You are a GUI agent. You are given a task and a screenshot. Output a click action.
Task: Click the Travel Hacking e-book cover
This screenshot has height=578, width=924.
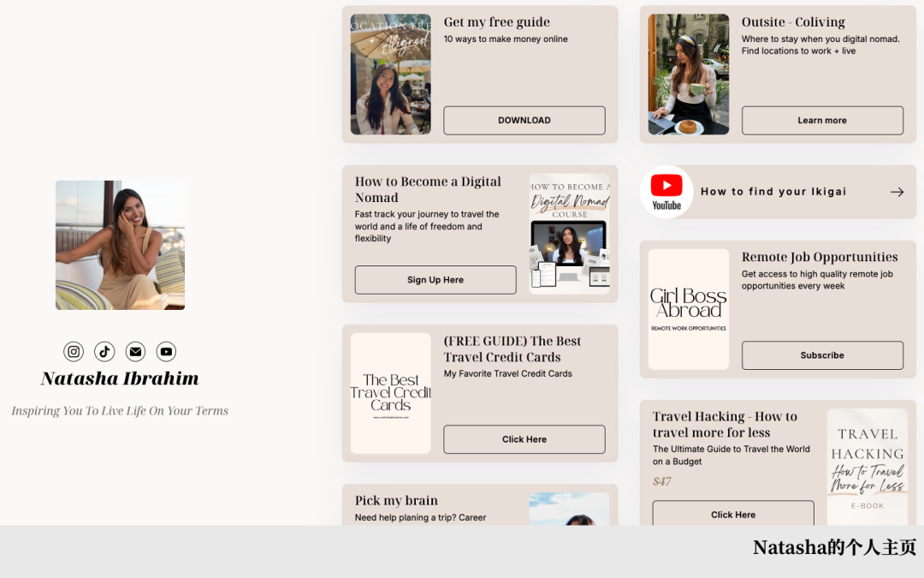pyautogui.click(x=867, y=467)
